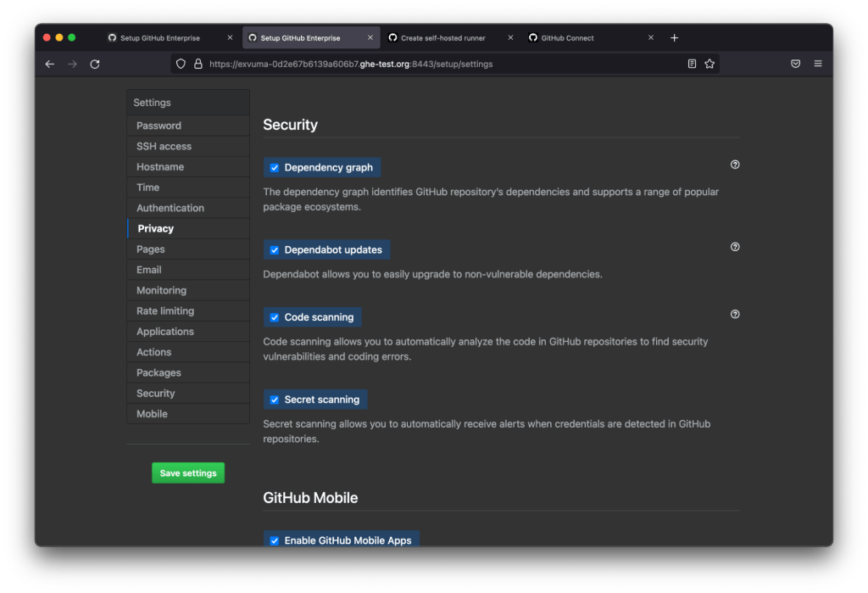The image size is (868, 593).
Task: Click the Settings sidebar header
Action: click(x=188, y=103)
